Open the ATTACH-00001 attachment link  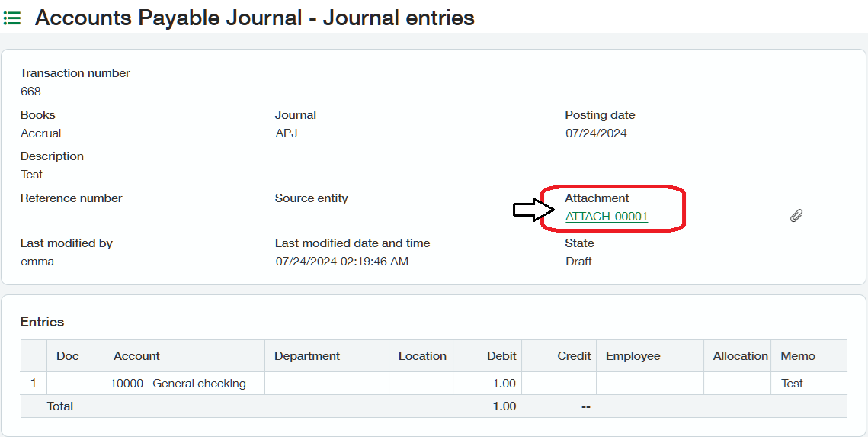pyautogui.click(x=606, y=216)
